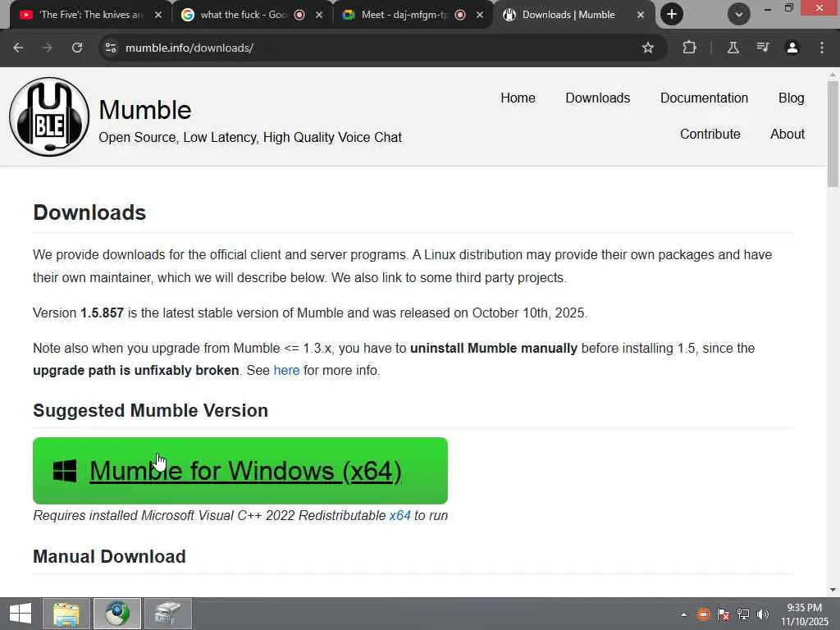The height and width of the screenshot is (630, 840).
Task: Switch to 'The Five' YouTube tab
Action: coord(90,15)
